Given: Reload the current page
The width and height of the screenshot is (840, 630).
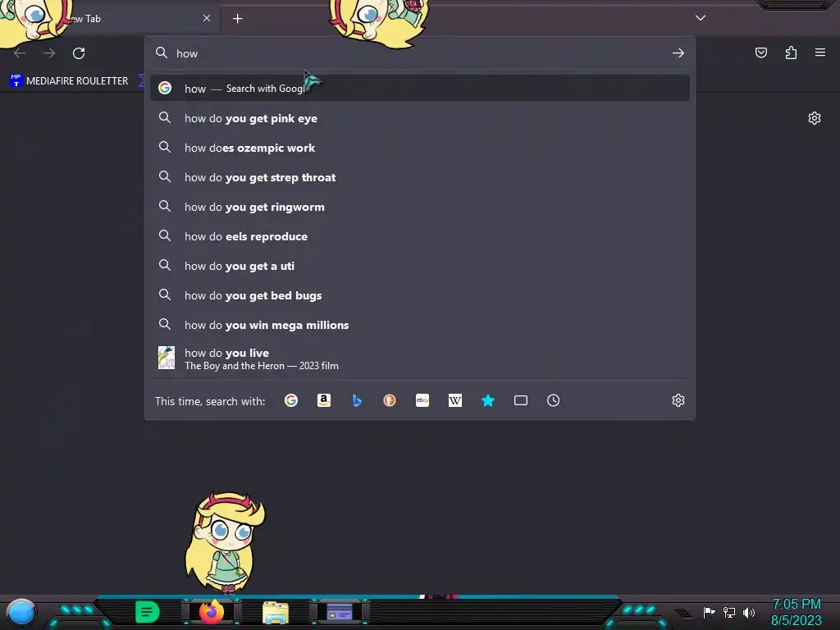Looking at the screenshot, I should pos(79,53).
